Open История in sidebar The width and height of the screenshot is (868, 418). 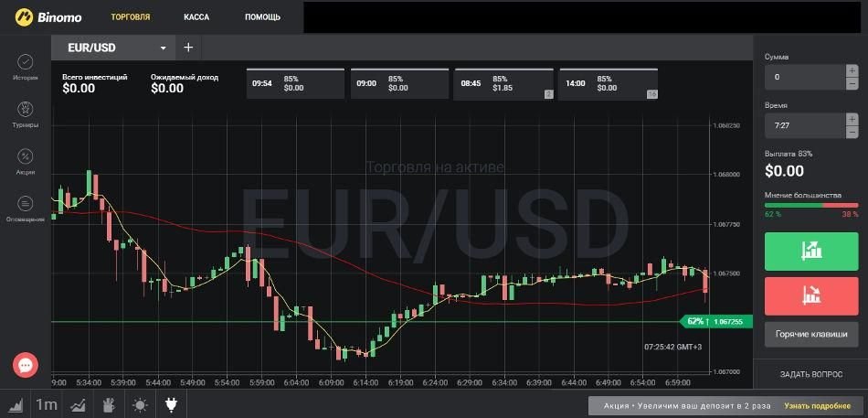(x=26, y=68)
